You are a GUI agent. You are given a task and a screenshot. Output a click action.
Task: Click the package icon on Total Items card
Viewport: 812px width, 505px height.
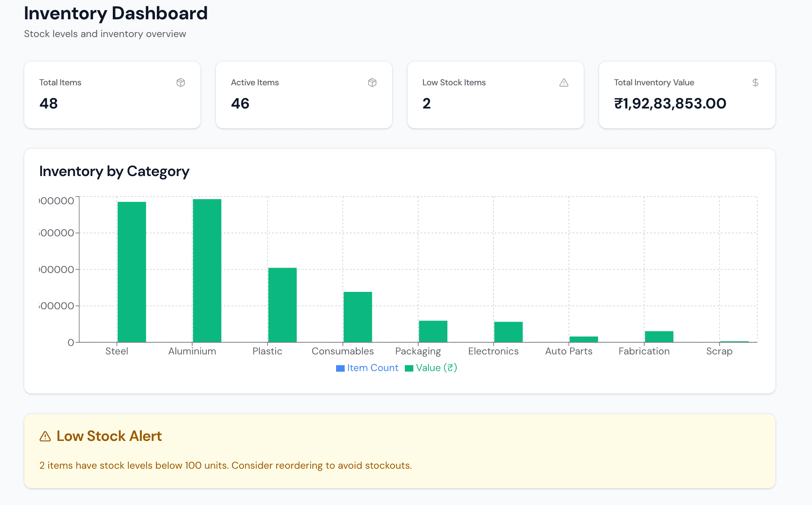181,82
